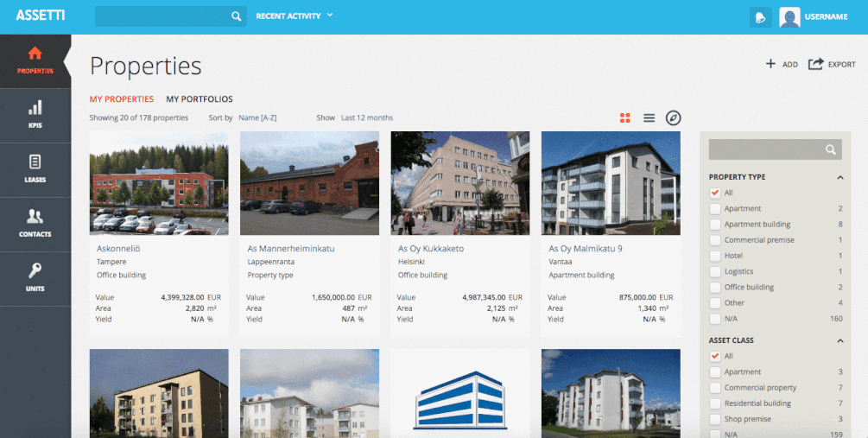This screenshot has height=438, width=868.
Task: Click the Add button
Action: (782, 64)
